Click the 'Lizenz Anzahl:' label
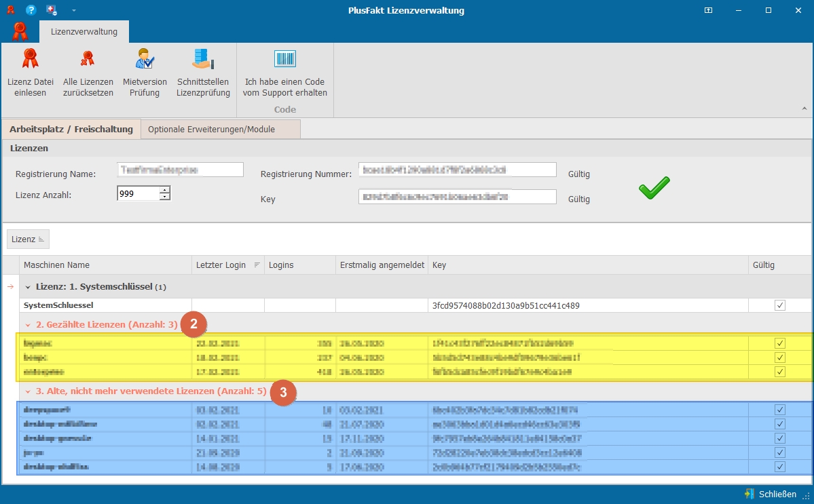Screen dimensions: 814x504 point(43,195)
